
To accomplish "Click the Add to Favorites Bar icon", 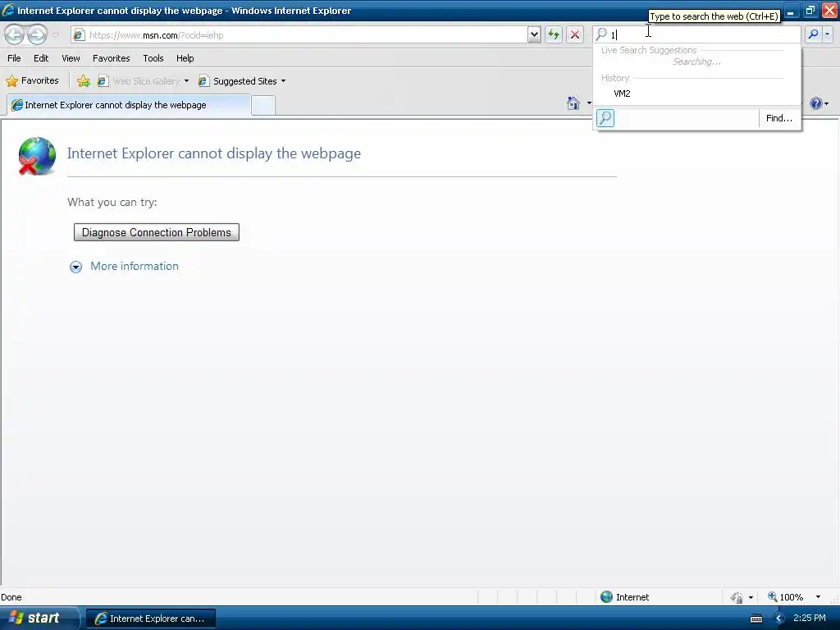I will click(84, 81).
